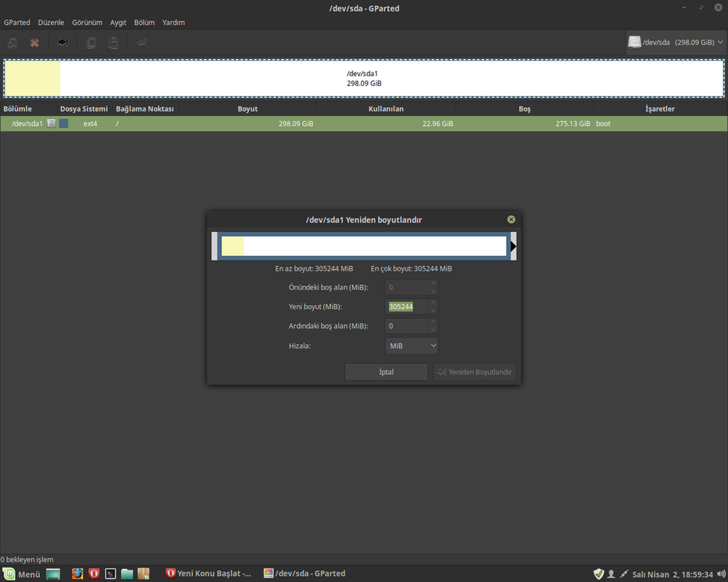Screen dimensions: 728x582
Task: Open the /dev/sda (298.09 GiB) device dropdown
Action: point(676,42)
